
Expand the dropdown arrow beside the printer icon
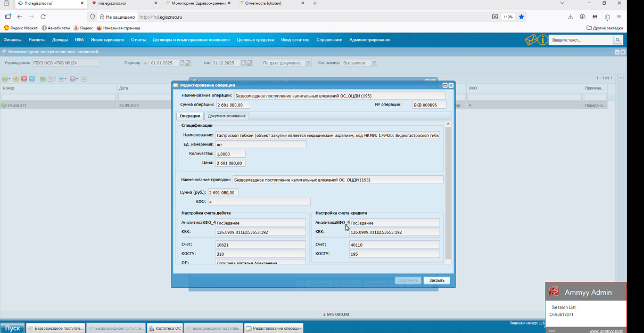pos(66,79)
